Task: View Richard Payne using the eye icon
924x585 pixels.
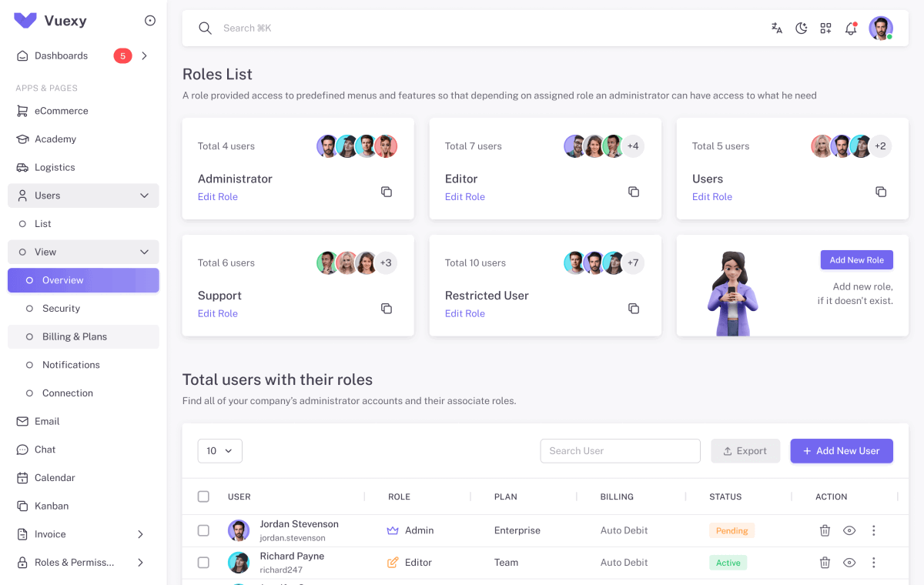Action: coord(849,563)
